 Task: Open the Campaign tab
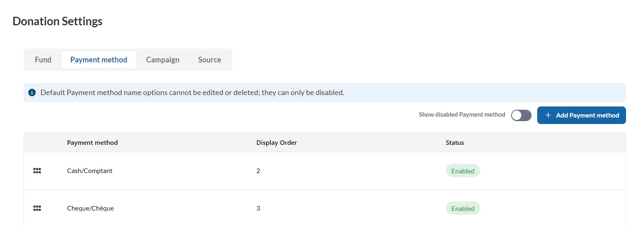click(x=163, y=60)
